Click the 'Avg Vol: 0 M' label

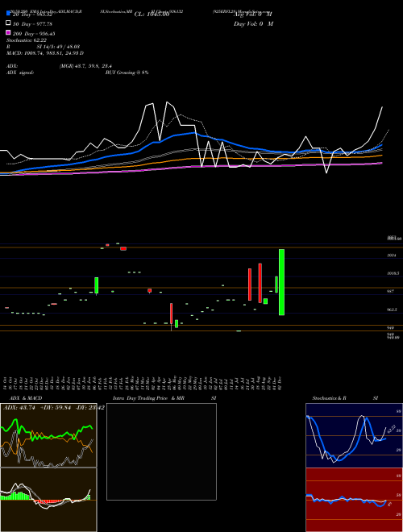pyautogui.click(x=253, y=15)
